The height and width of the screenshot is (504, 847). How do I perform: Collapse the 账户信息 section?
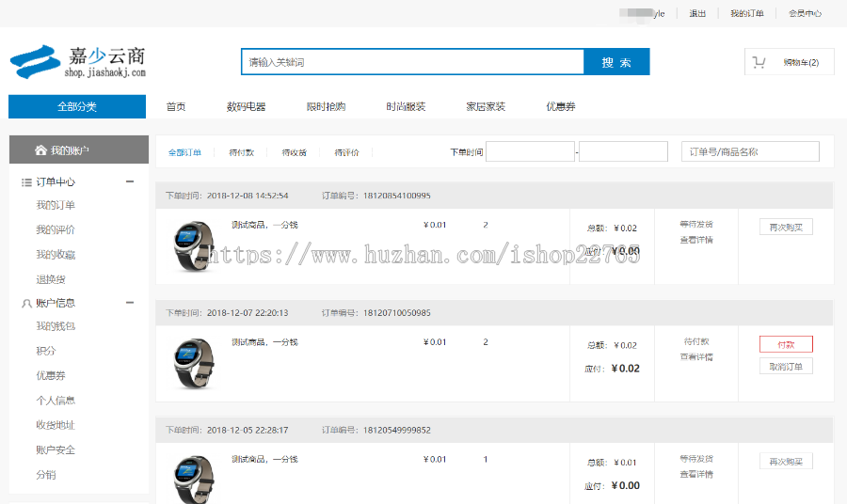click(x=130, y=303)
